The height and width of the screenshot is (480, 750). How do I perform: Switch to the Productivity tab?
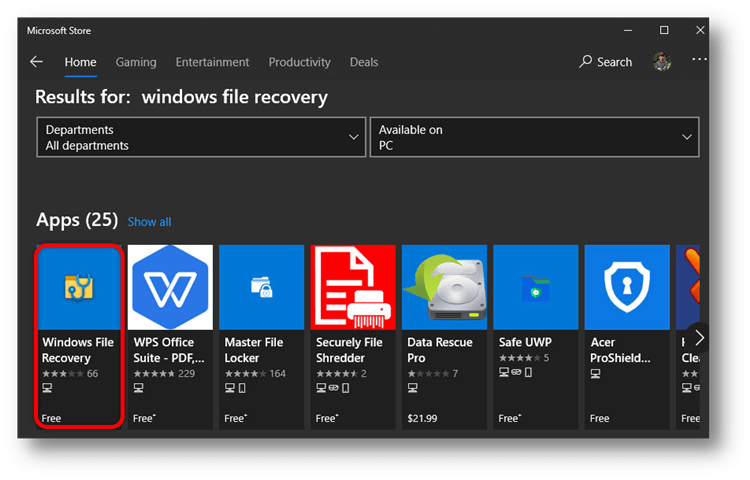pos(299,62)
